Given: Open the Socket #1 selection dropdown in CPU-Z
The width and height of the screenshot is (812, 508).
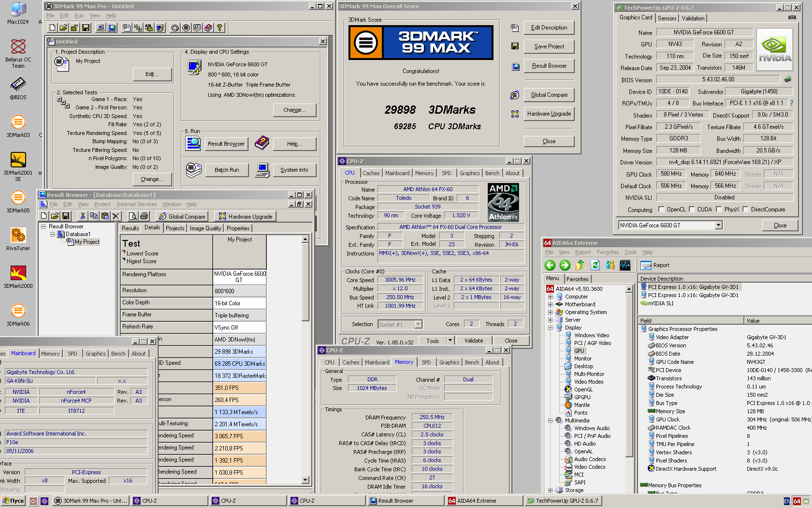Looking at the screenshot, I should click(419, 324).
